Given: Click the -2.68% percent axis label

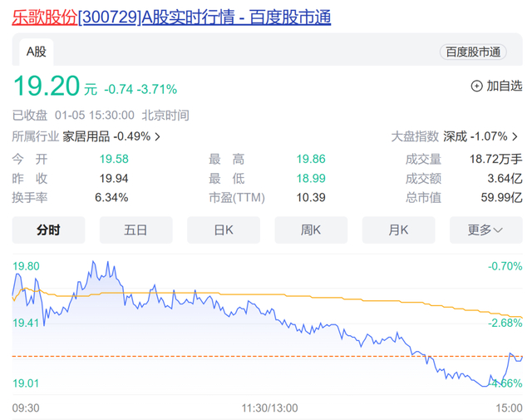Looking at the screenshot, I should tap(505, 323).
